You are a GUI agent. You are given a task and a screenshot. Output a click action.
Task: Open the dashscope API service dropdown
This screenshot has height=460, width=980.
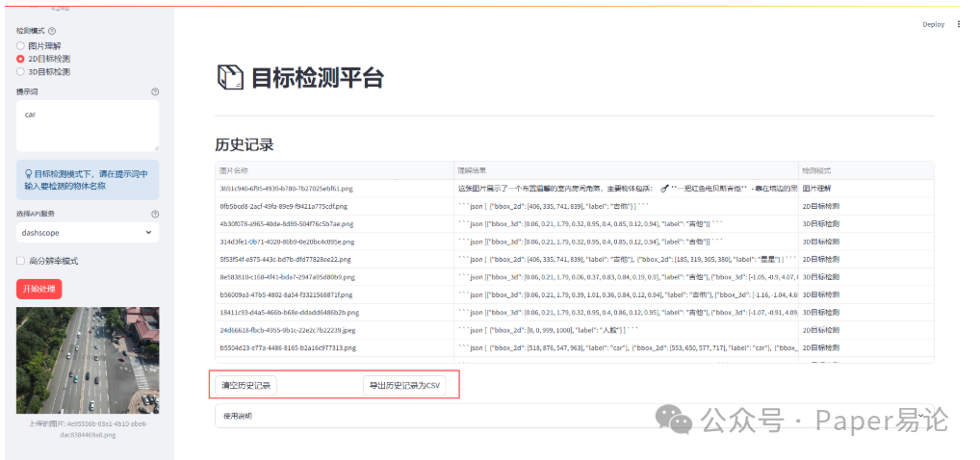[x=88, y=233]
